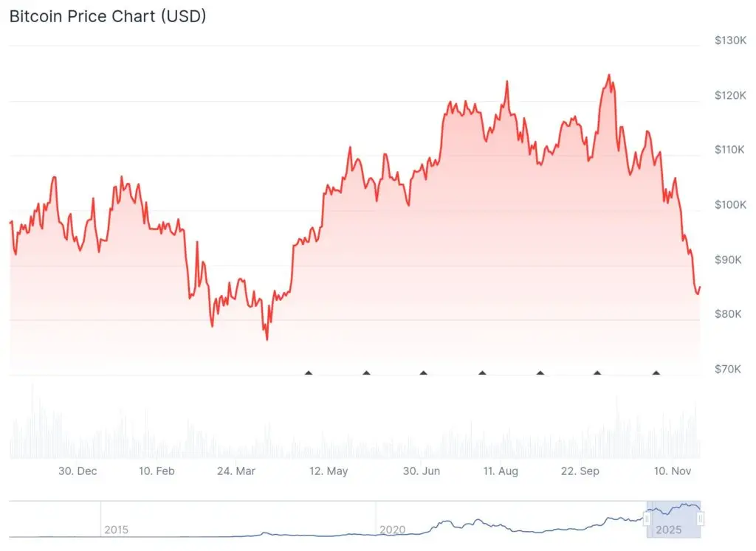Image resolution: width=756 pixels, height=551 pixels.
Task: Select the 24. Mar date axis label
Action: point(236,471)
